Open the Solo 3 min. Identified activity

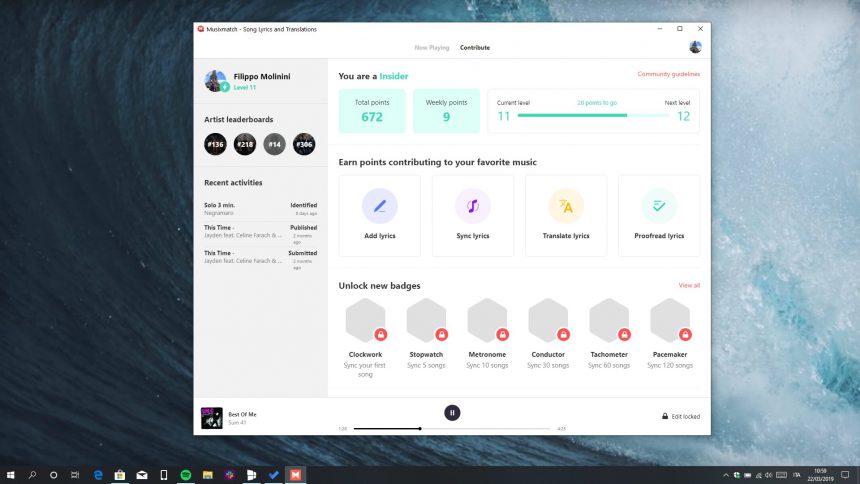(261, 209)
